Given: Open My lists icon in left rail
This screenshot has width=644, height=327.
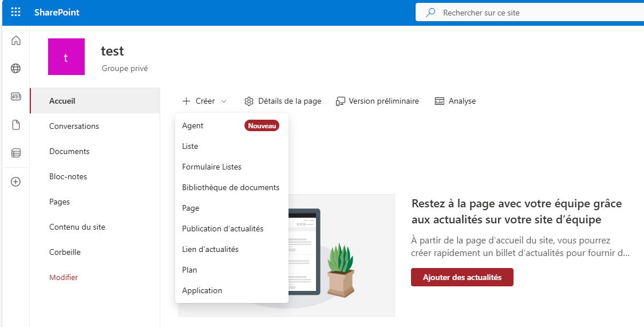Looking at the screenshot, I should [x=16, y=153].
